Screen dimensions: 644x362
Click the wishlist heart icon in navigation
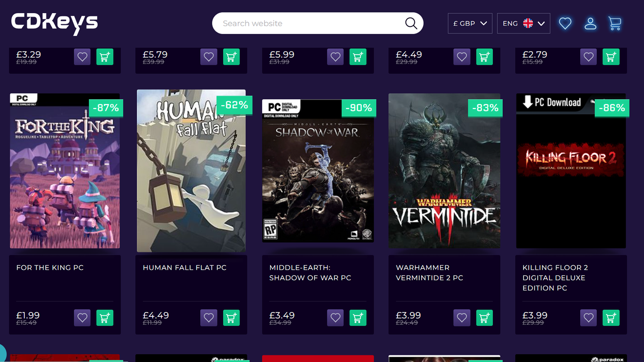[x=565, y=23]
